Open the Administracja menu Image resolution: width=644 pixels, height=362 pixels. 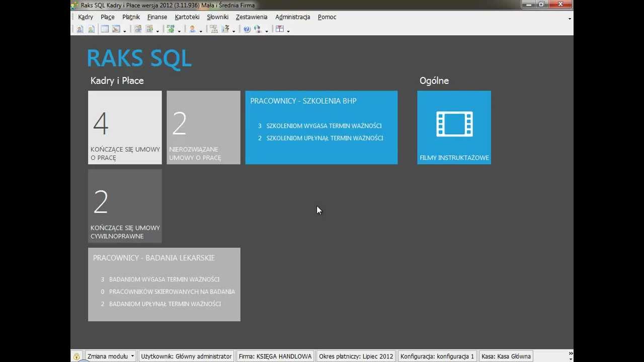pyautogui.click(x=293, y=17)
